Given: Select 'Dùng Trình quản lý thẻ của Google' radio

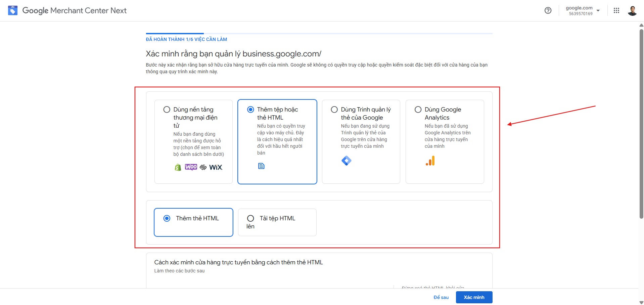Looking at the screenshot, I should click(x=334, y=110).
